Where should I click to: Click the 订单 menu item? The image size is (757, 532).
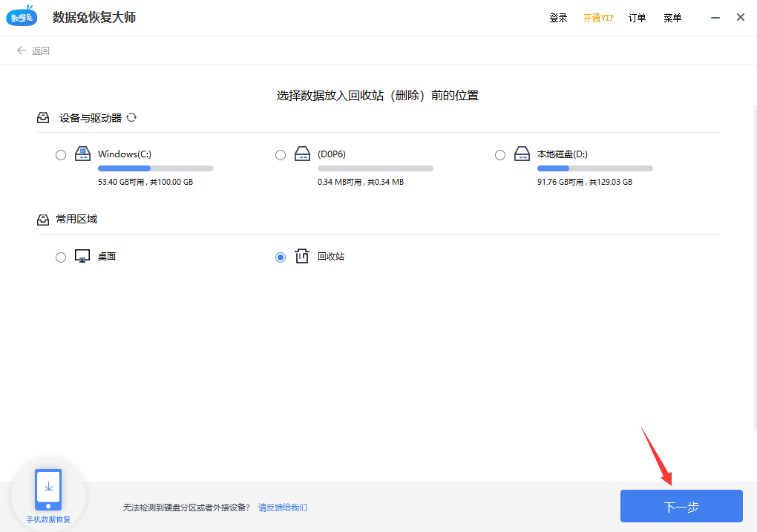[x=637, y=17]
